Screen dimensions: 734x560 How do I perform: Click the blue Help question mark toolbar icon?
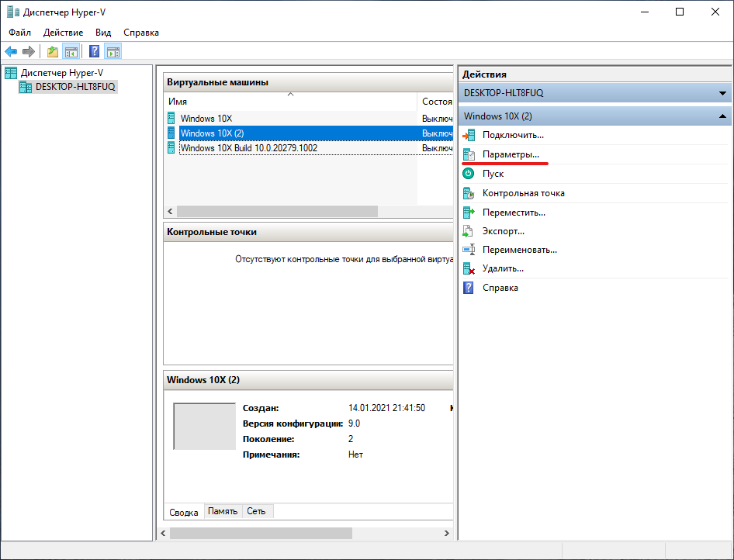94,51
